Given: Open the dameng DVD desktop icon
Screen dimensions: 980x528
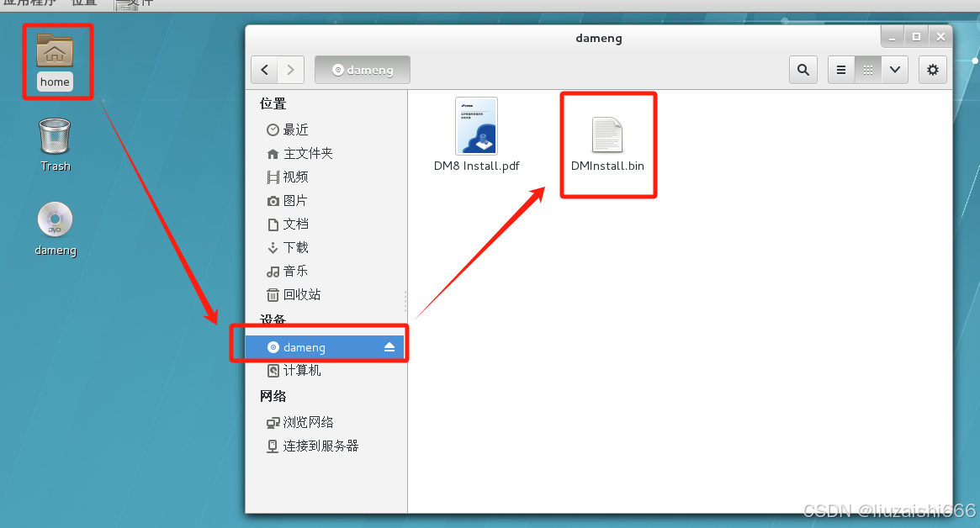Looking at the screenshot, I should pos(55,229).
